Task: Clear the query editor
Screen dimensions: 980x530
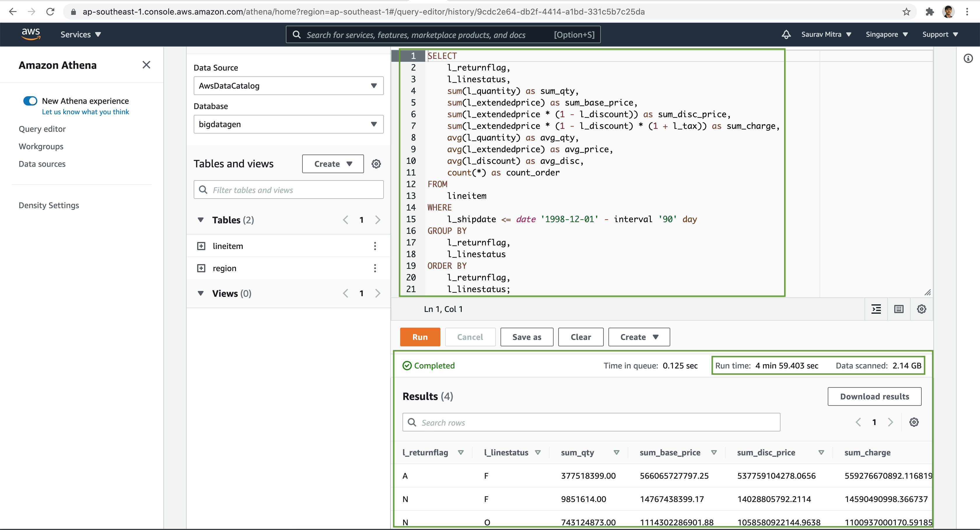Action: tap(580, 337)
